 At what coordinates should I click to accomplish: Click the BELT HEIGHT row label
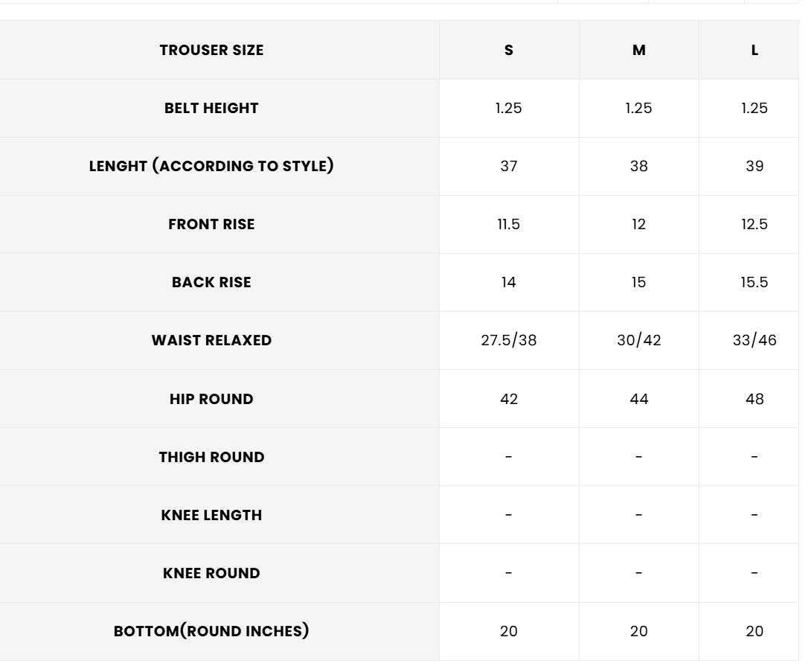pyautogui.click(x=211, y=108)
